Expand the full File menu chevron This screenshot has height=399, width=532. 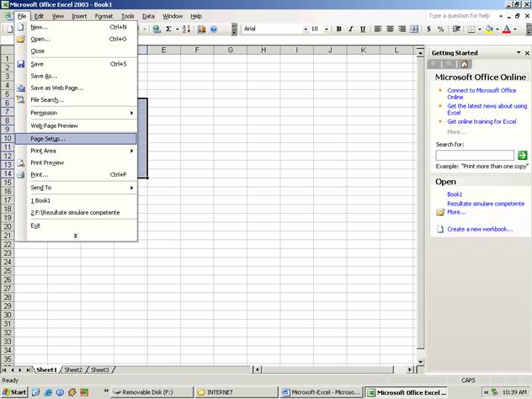coord(76,236)
